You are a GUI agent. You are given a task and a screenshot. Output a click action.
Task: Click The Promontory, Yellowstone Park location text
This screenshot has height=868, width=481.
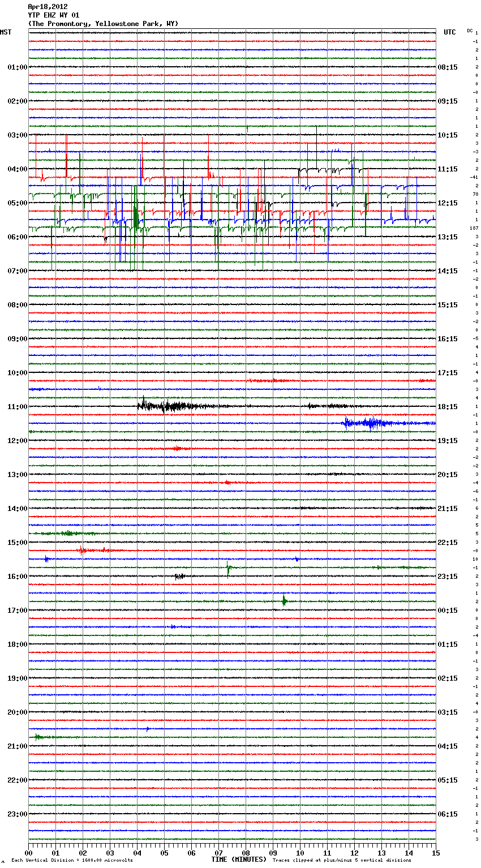pos(103,24)
